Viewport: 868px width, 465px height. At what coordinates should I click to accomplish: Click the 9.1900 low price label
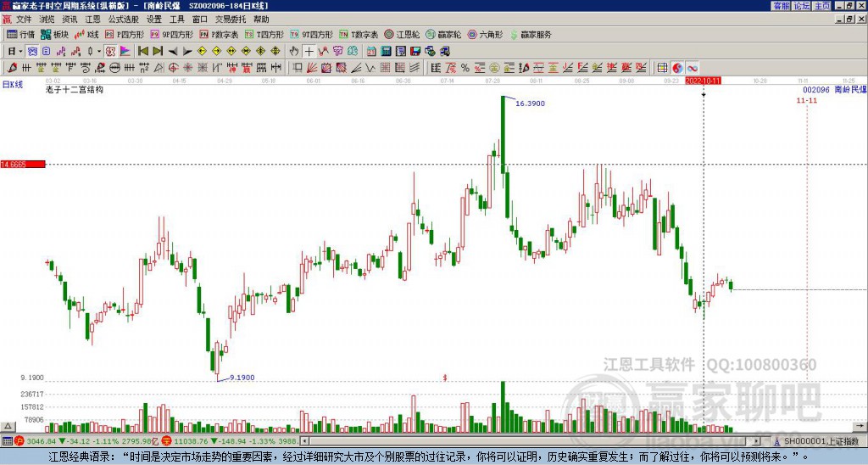pyautogui.click(x=242, y=378)
